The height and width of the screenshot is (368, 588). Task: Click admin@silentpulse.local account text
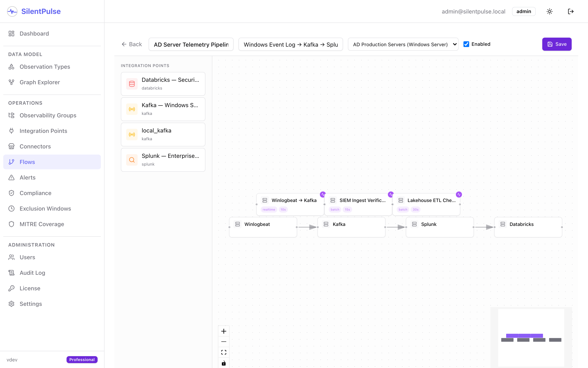[x=473, y=11]
